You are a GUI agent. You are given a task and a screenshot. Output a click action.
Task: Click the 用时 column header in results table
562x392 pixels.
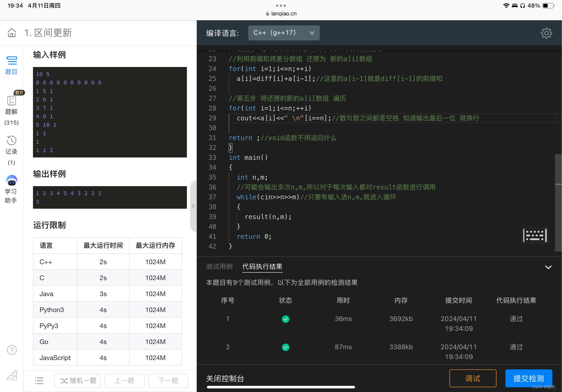coord(343,300)
